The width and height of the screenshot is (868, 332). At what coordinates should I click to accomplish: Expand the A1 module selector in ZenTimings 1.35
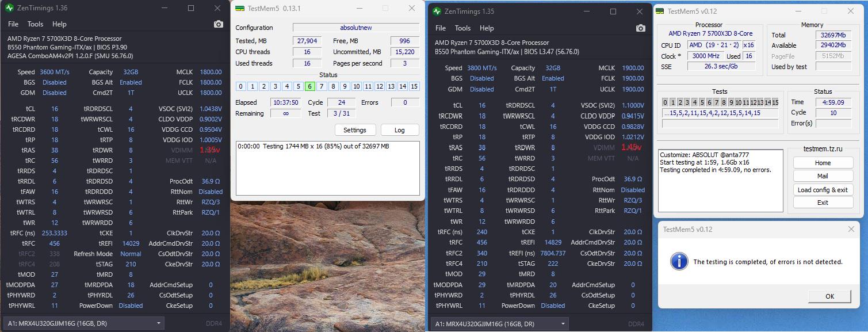tap(563, 323)
